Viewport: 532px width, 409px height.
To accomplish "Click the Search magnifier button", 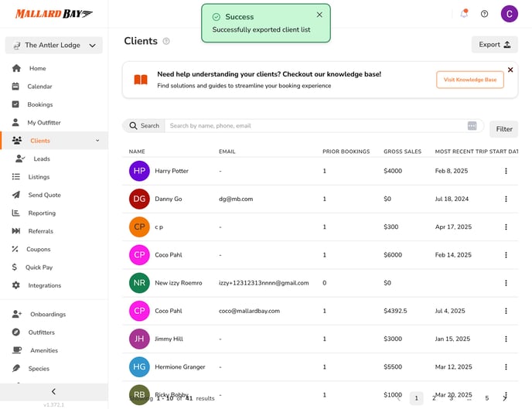I will click(x=144, y=126).
